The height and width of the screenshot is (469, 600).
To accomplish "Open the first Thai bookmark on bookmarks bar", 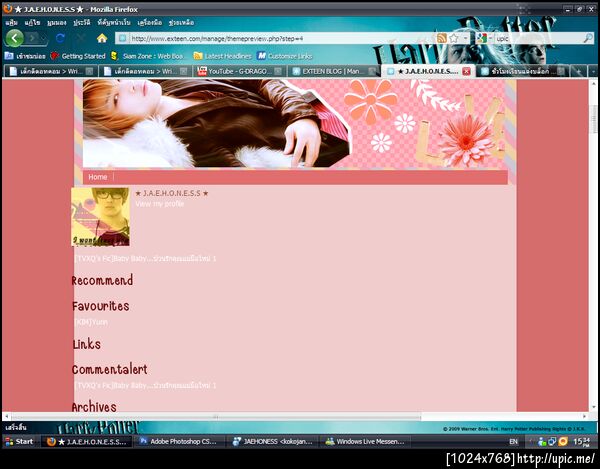I will click(25, 56).
